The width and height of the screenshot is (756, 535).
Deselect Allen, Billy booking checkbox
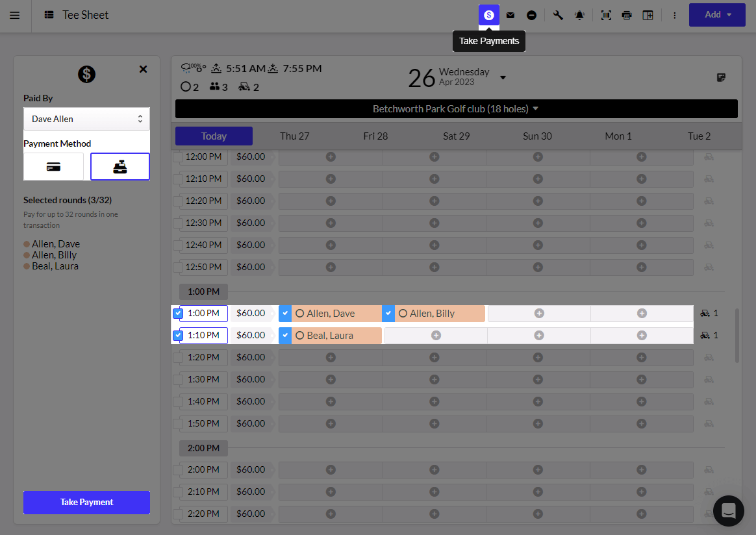pos(388,314)
